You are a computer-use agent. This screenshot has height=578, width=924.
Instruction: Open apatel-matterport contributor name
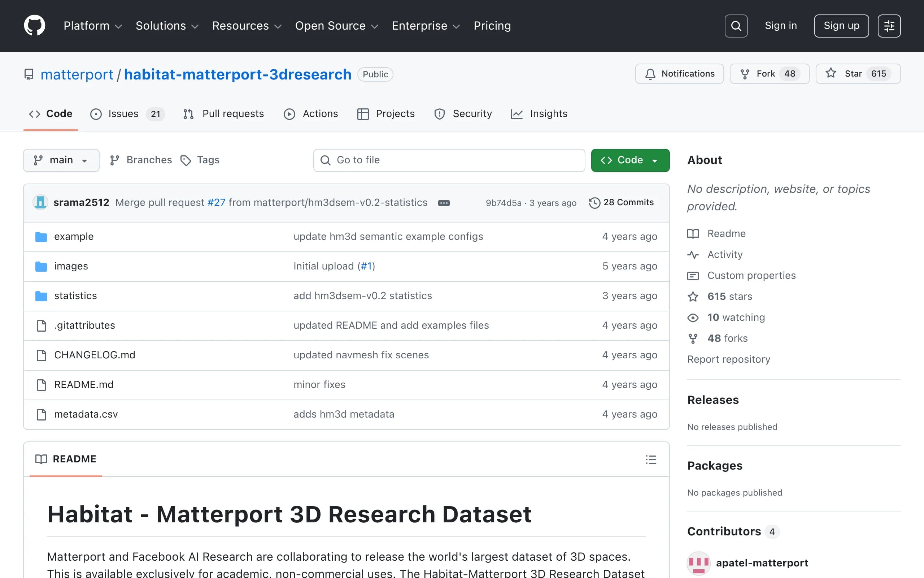click(x=762, y=563)
